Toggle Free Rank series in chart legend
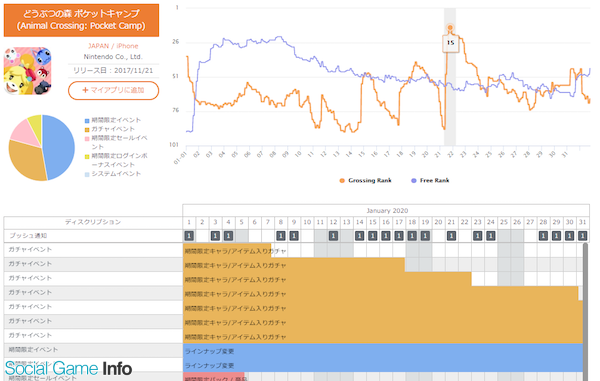 click(430, 181)
